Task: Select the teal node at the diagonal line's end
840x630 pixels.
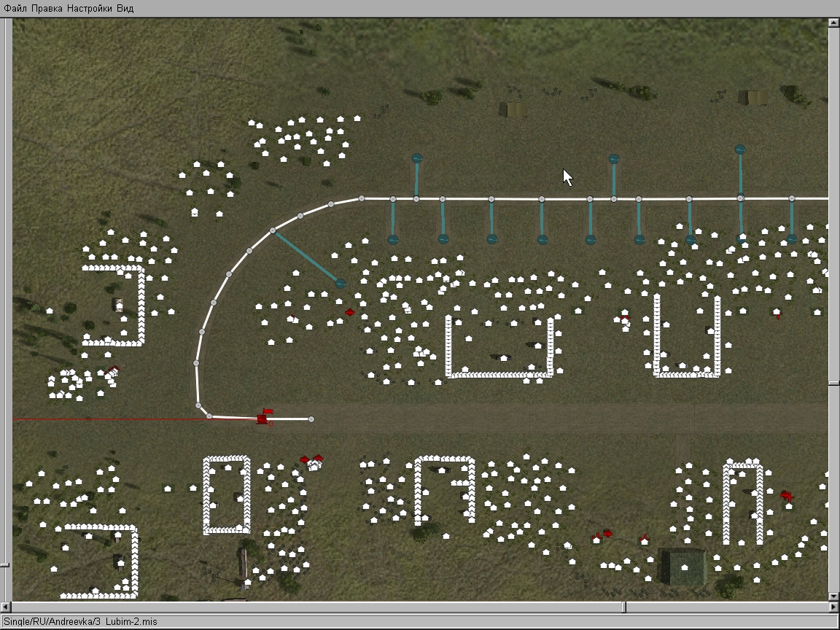Action: 341,284
